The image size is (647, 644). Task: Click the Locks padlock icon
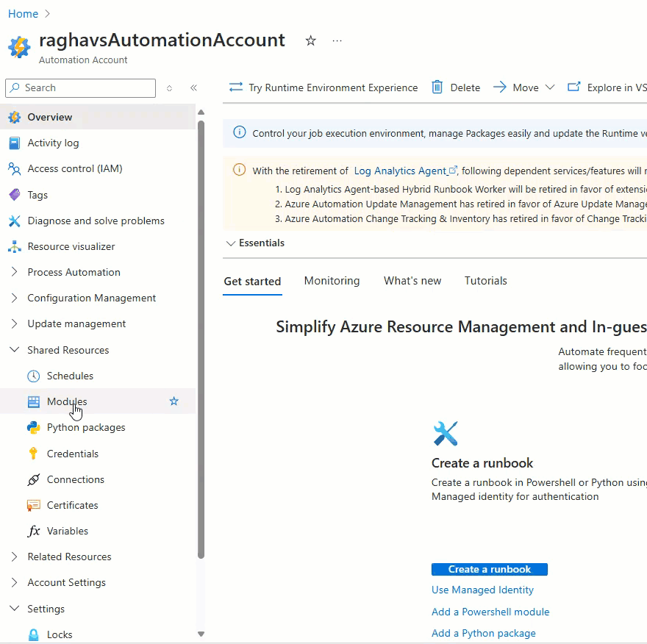coord(33,634)
